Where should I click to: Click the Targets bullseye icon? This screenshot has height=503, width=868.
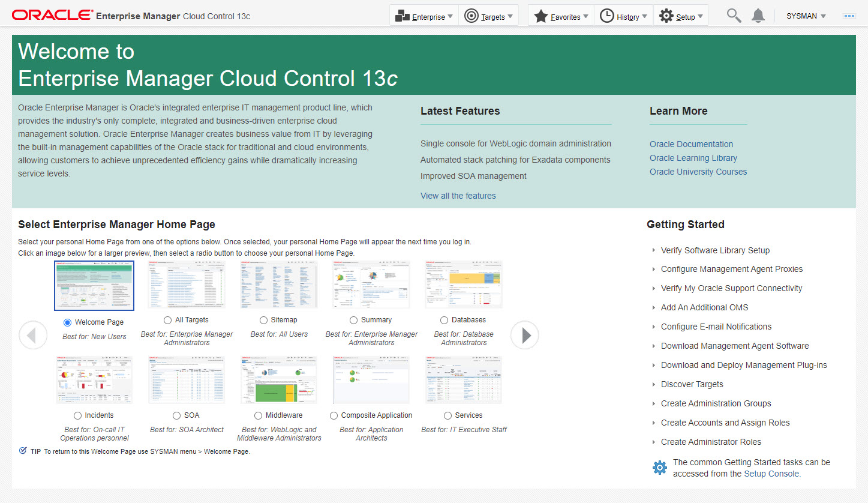tap(471, 16)
